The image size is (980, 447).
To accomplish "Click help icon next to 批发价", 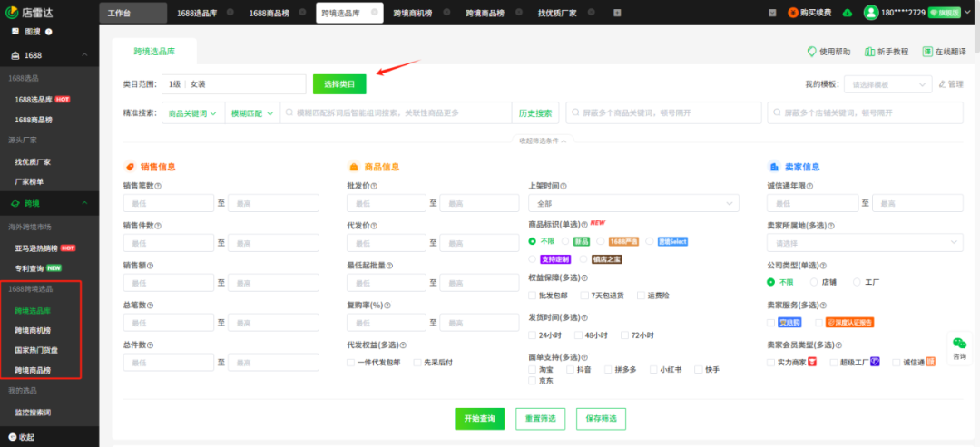I will point(374,186).
